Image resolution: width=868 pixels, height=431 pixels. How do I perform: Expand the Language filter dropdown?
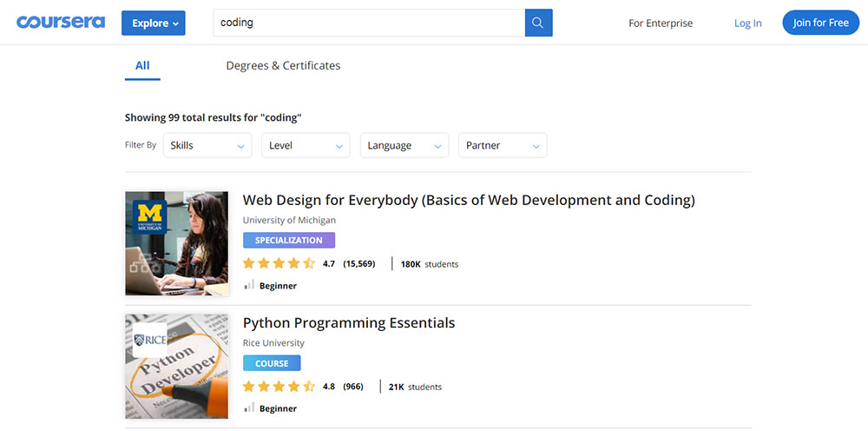pyautogui.click(x=404, y=145)
